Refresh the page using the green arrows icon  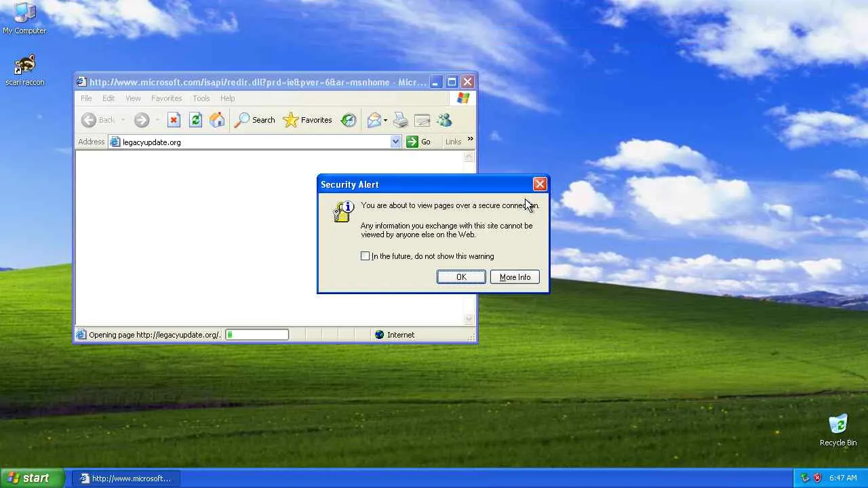(x=195, y=120)
